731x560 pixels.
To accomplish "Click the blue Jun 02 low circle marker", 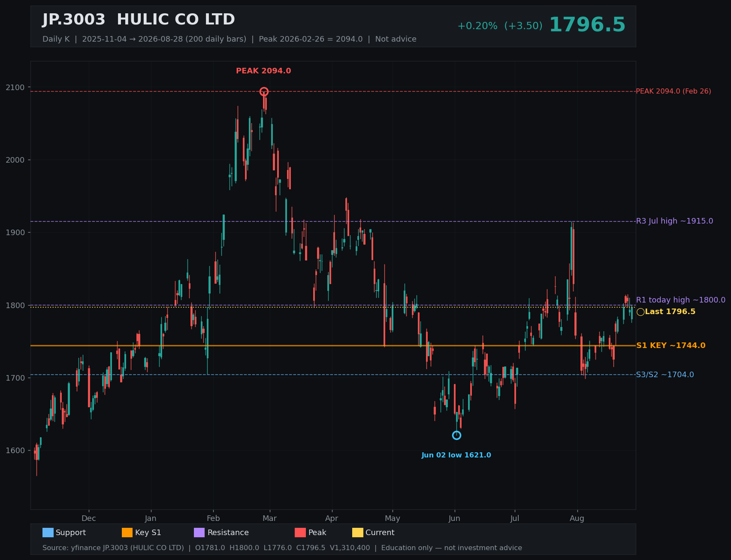I will point(456,435).
